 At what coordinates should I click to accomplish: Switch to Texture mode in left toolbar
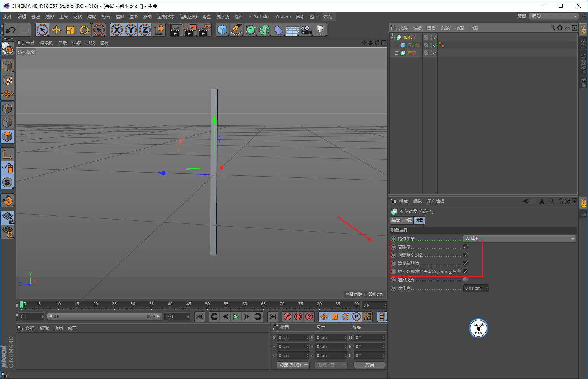pos(7,80)
